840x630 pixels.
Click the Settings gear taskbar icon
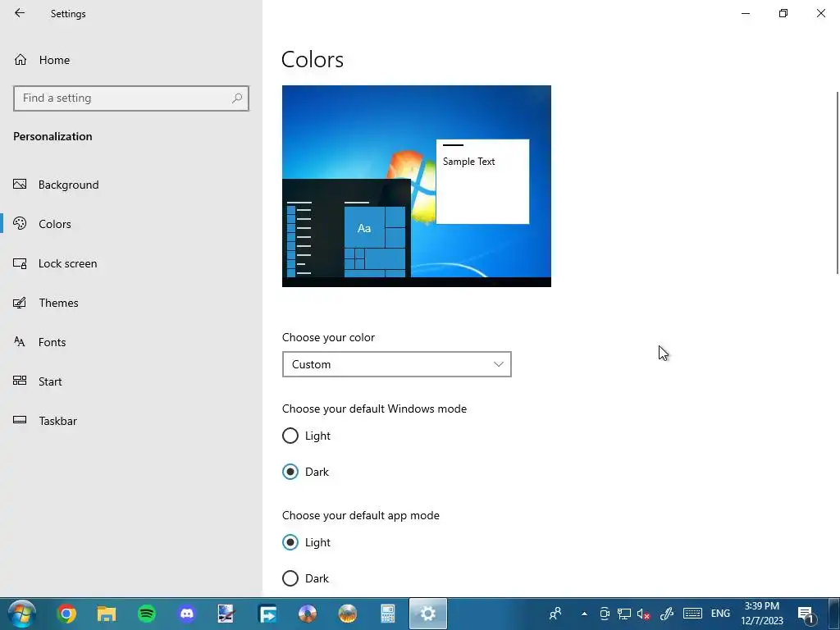click(428, 614)
